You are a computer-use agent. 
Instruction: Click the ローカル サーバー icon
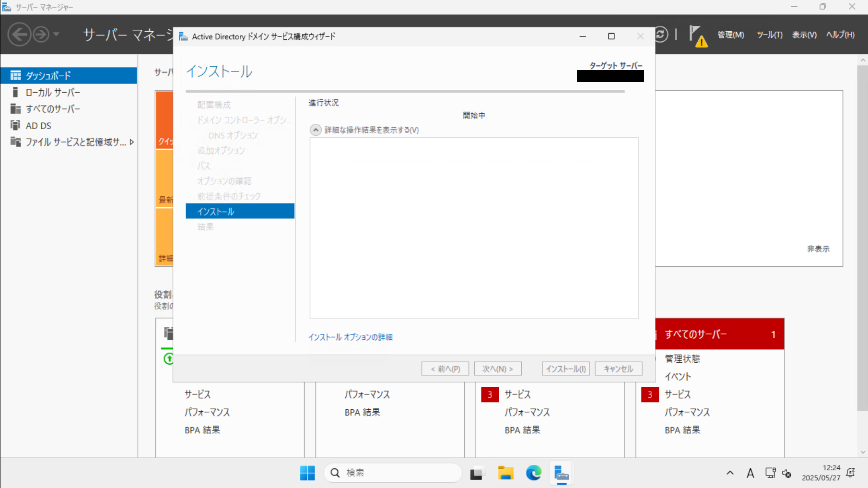pos(15,92)
